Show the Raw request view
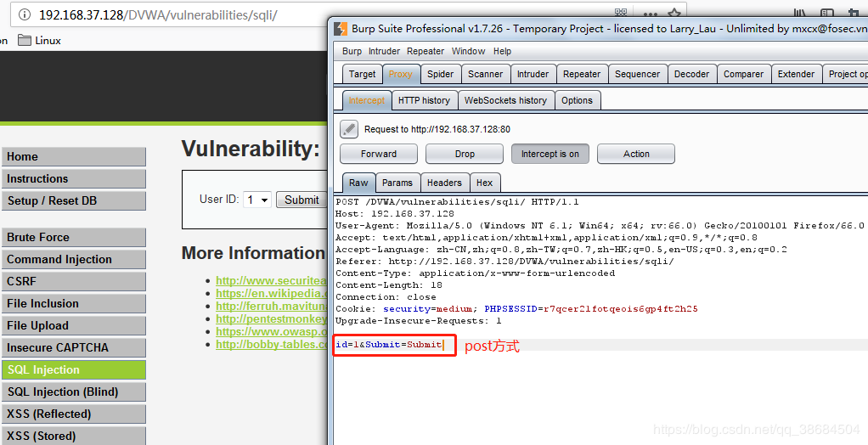Viewport: 868px width, 445px height. click(358, 182)
